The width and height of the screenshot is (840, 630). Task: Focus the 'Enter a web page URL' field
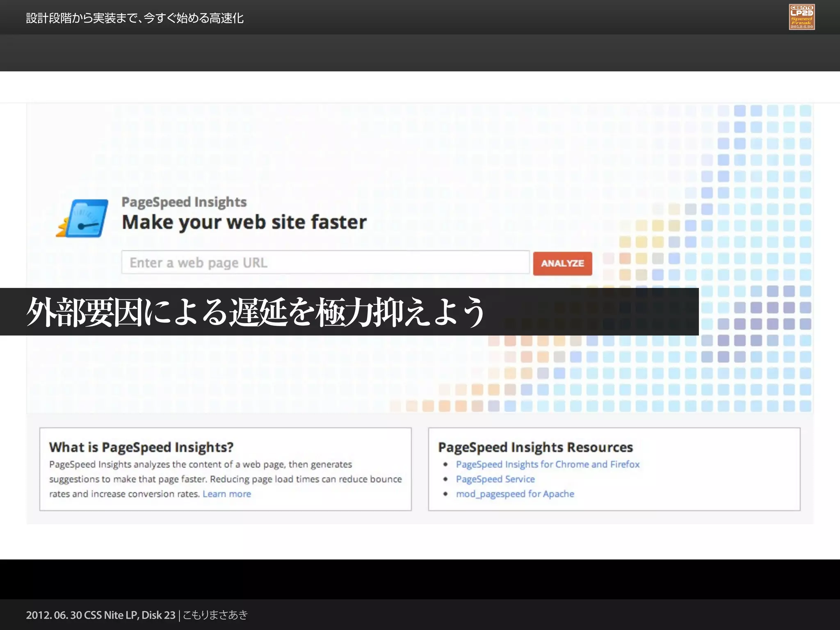325,262
